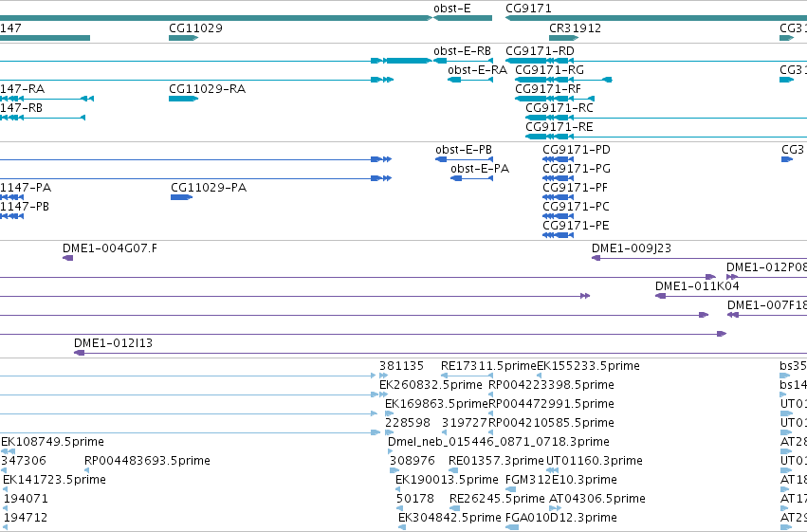This screenshot has width=807, height=532.
Task: Click the CG9171-PG protein label
Action: pos(577,169)
